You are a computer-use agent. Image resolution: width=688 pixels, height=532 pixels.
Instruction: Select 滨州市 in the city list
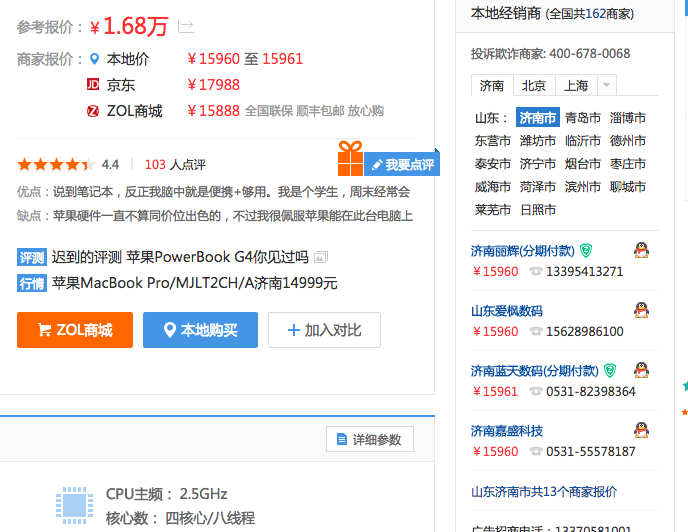(583, 187)
